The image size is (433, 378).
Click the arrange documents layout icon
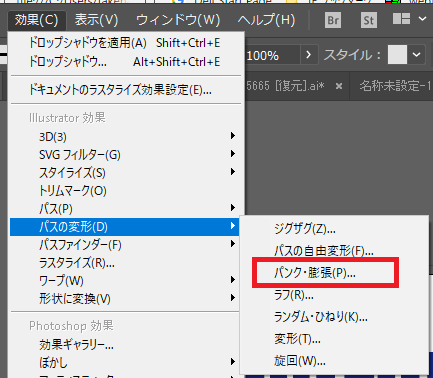401,19
